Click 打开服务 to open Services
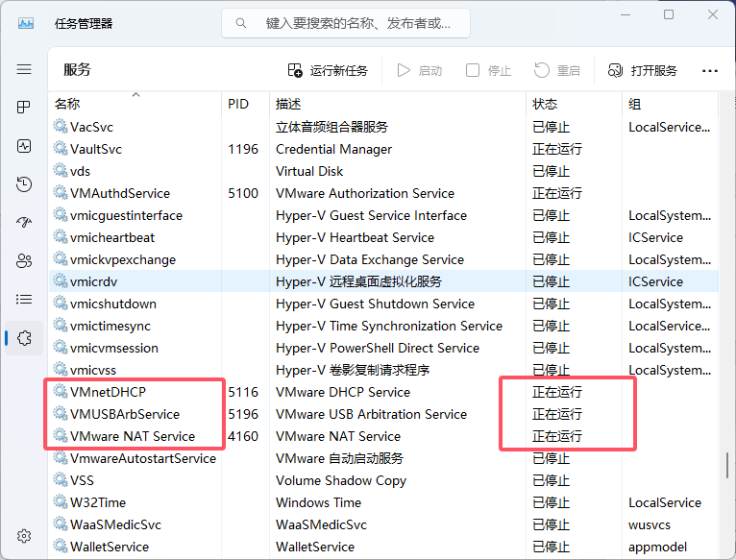This screenshot has height=560, width=736. coord(643,70)
